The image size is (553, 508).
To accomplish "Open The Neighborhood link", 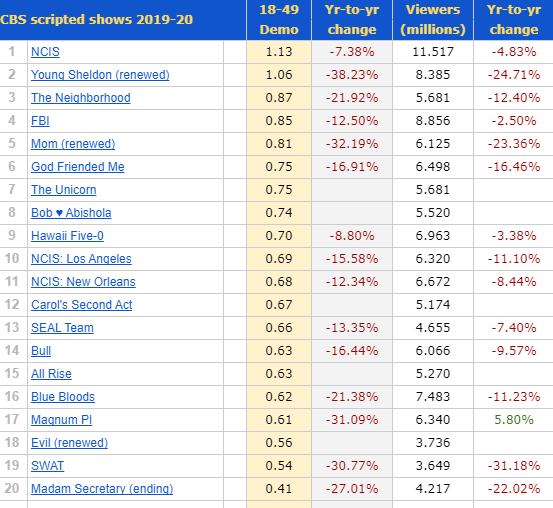I will pos(81,98).
